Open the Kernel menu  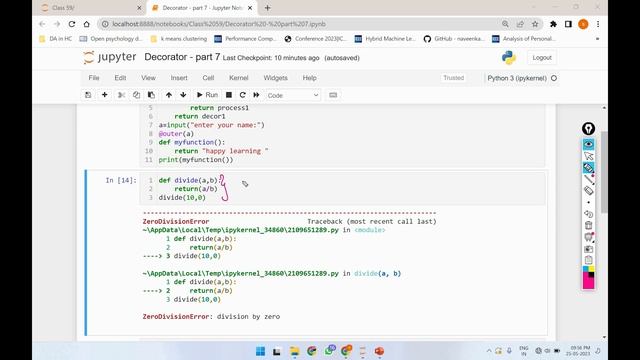coord(239,78)
